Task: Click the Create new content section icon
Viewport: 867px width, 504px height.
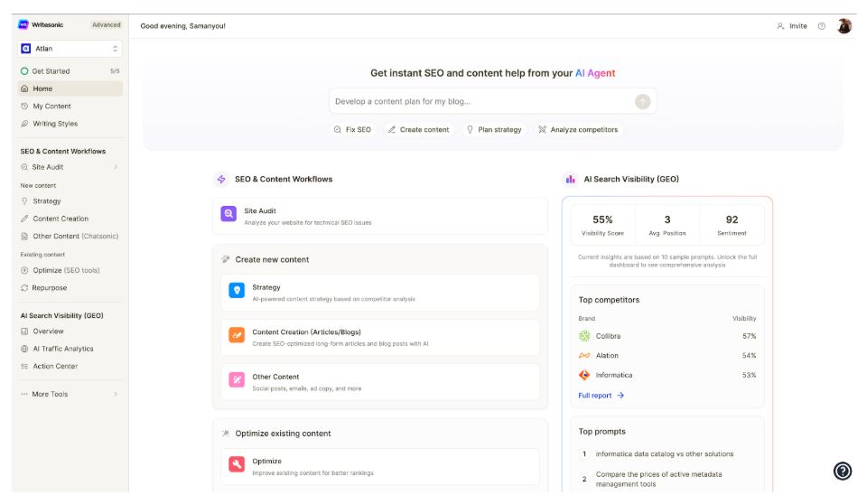Action: 226,259
